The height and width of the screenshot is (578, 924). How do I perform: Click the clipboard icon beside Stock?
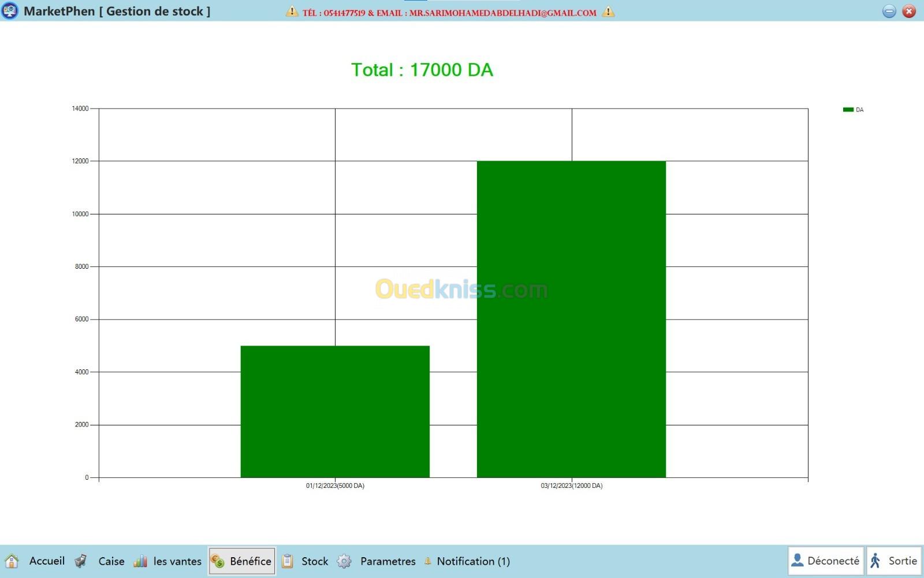[x=288, y=561]
